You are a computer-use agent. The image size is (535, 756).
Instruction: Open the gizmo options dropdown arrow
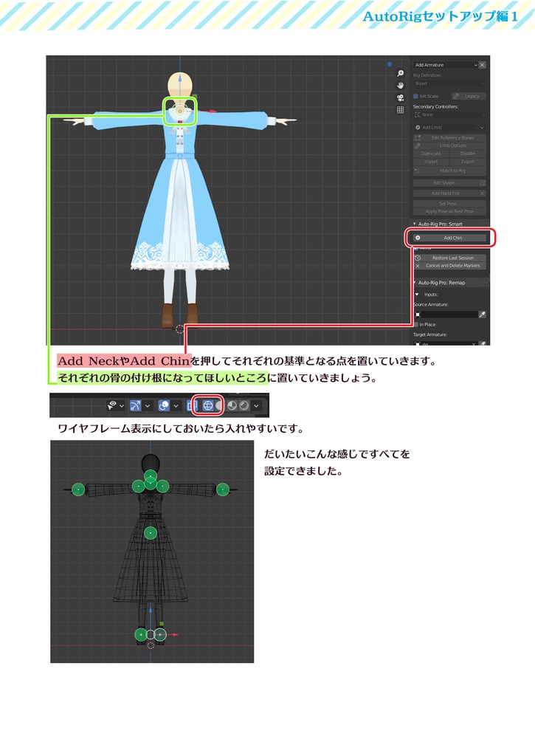point(148,406)
